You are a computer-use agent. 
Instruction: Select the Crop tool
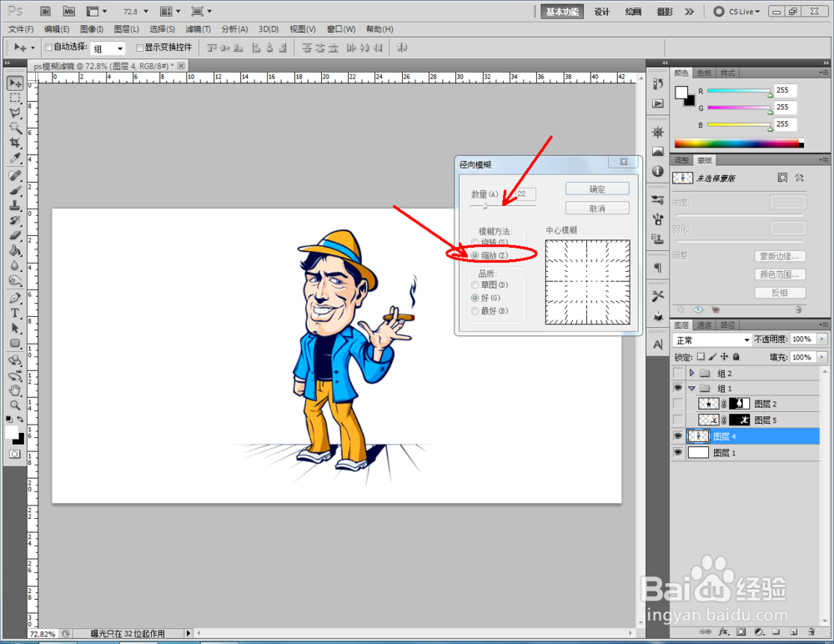point(15,143)
